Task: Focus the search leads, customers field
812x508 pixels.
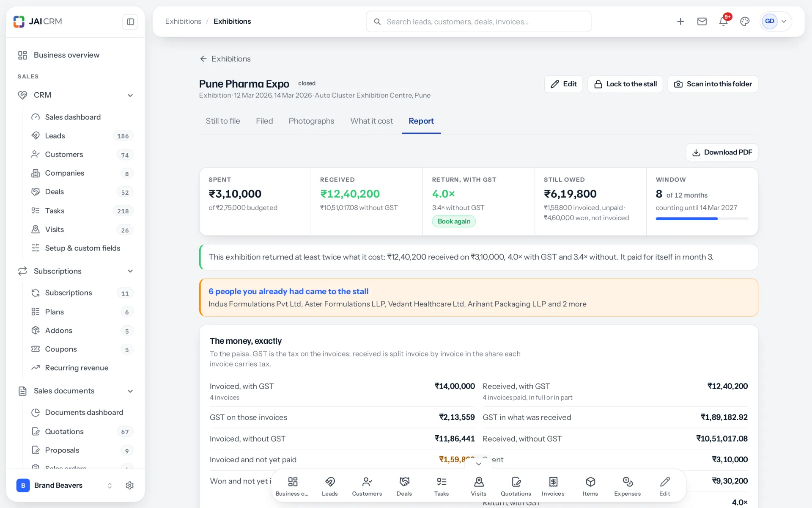Action: click(478, 22)
